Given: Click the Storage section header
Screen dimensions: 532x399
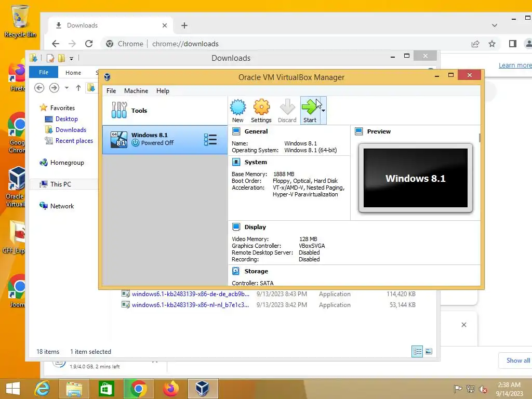Looking at the screenshot, I should click(x=256, y=271).
